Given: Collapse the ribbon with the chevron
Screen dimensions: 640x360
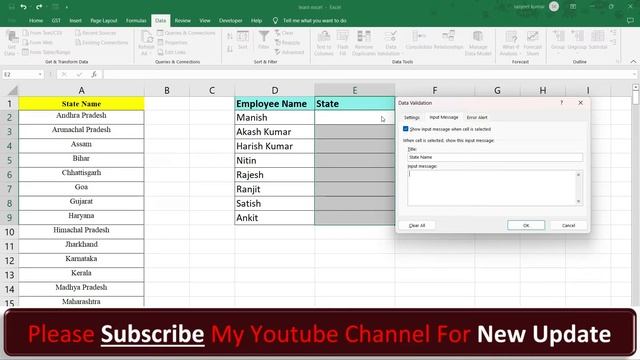Looking at the screenshot, I should point(633,62).
